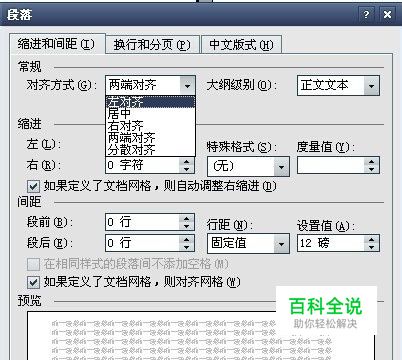
Task: Click the help question mark button
Action: tap(366, 15)
